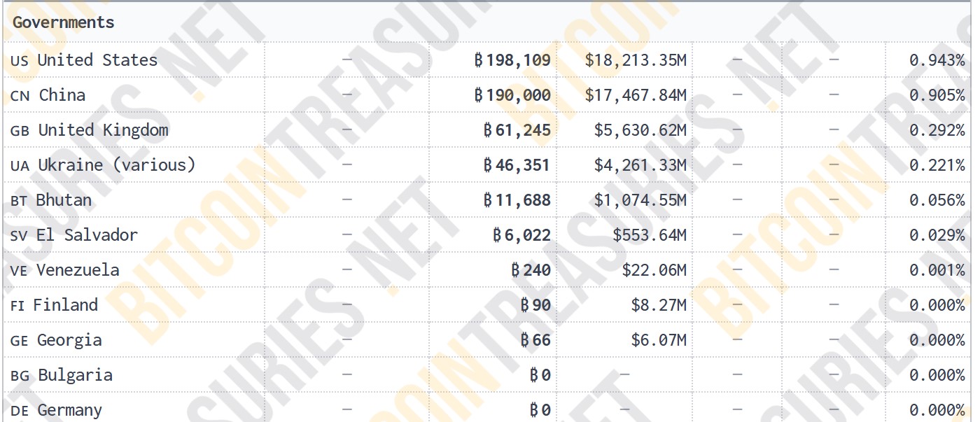Open the Bhutan entry link
This screenshot has height=422, width=980.
pos(64,200)
